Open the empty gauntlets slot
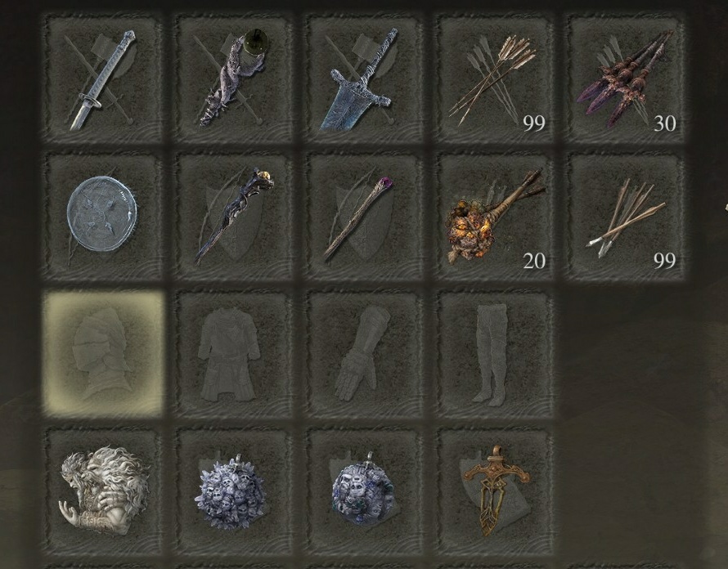The width and height of the screenshot is (728, 569). [365, 354]
